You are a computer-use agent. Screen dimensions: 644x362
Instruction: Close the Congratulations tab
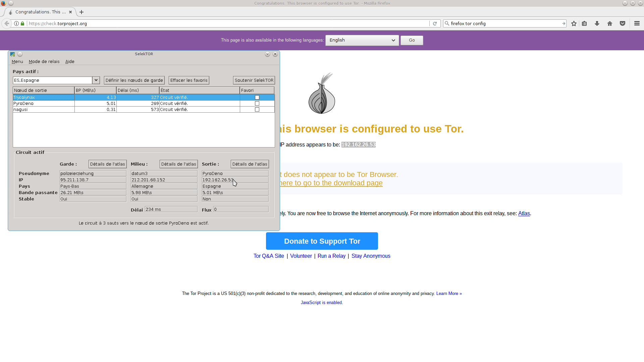[x=70, y=12]
